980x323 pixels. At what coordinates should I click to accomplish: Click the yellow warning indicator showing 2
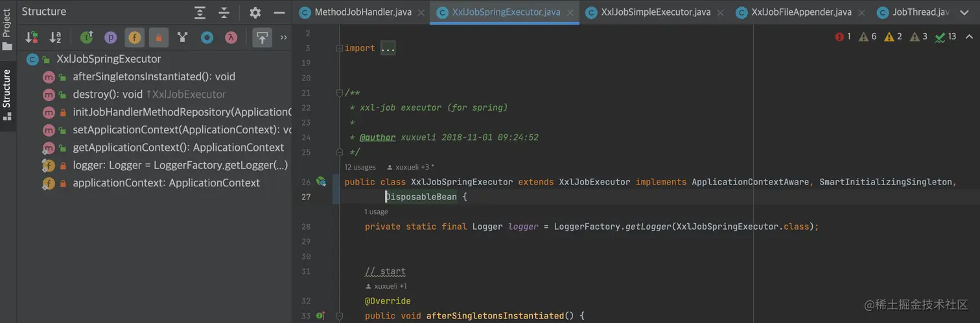pos(893,37)
